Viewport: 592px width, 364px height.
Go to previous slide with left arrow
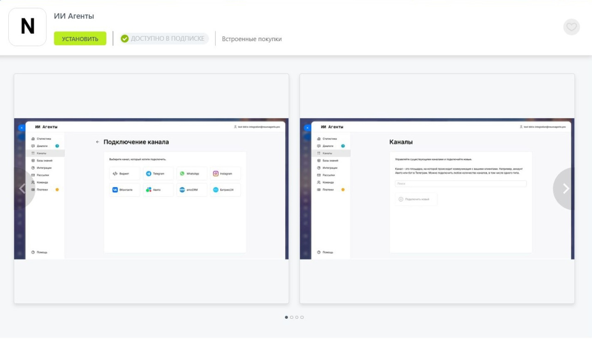tap(23, 188)
